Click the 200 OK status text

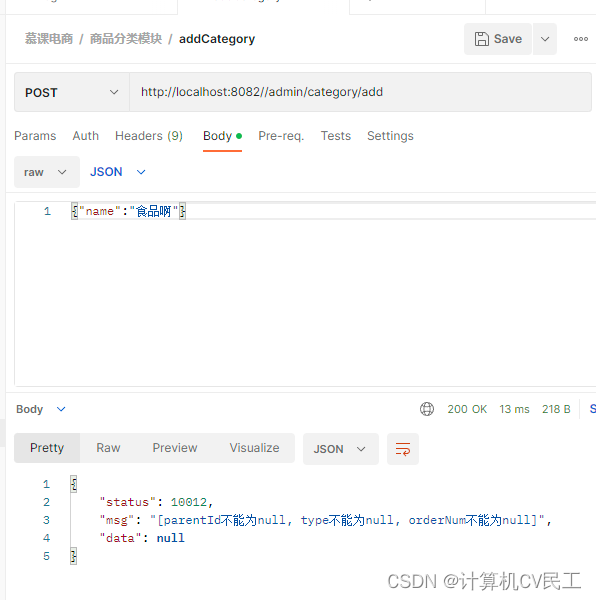467,409
